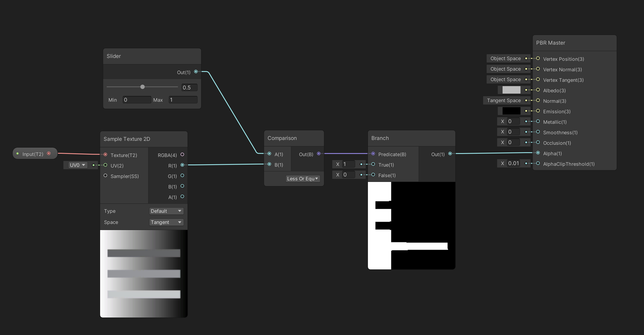
Task: Click the G(1) output port
Action: pyautogui.click(x=182, y=176)
